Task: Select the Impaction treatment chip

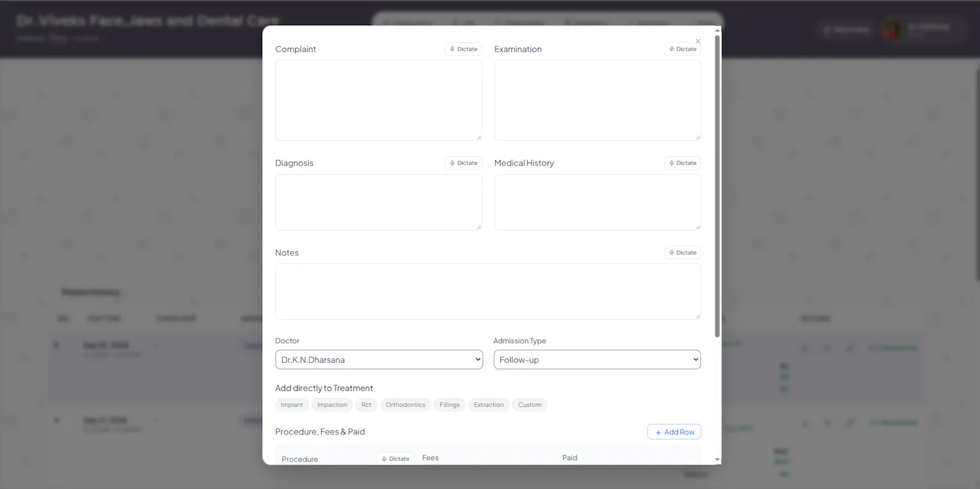Action: coord(332,405)
